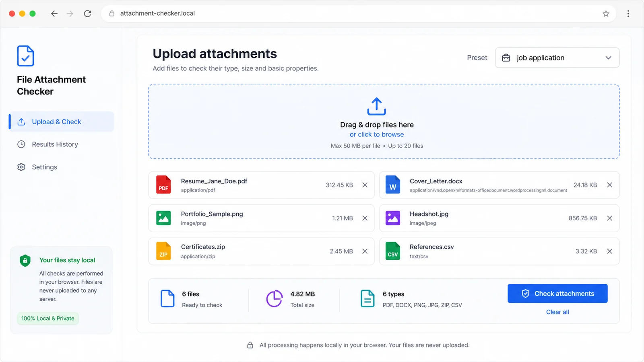Click the padlock icon in the footer note

250,345
